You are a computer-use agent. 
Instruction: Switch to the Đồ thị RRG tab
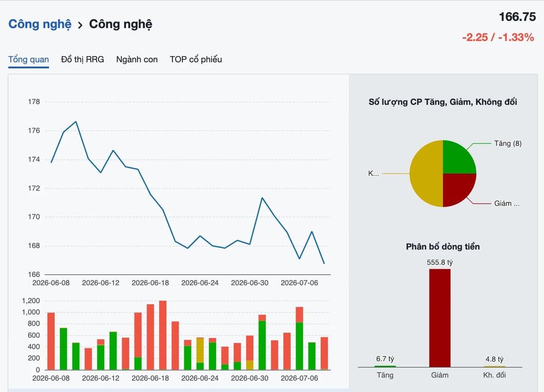[x=83, y=60]
